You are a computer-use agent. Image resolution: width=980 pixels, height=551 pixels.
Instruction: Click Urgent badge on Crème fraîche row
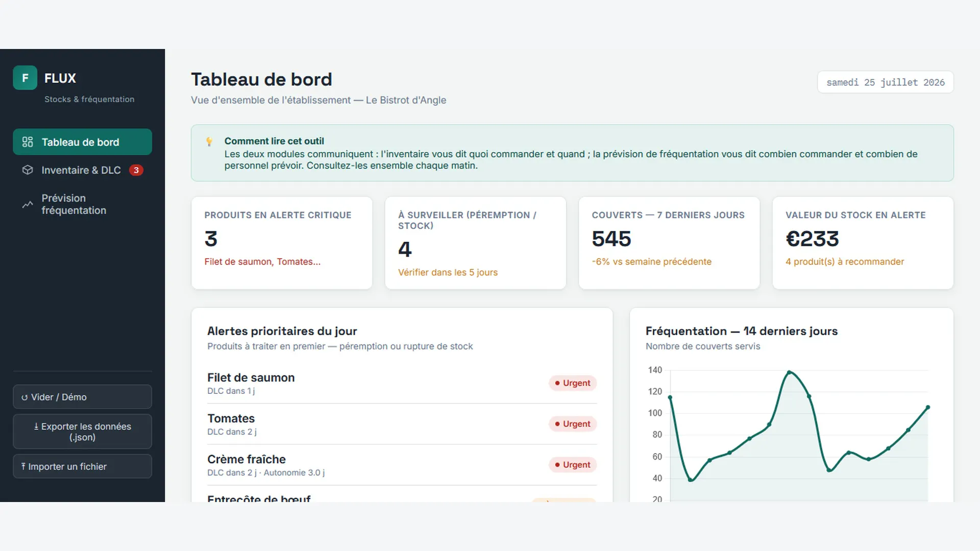click(573, 465)
